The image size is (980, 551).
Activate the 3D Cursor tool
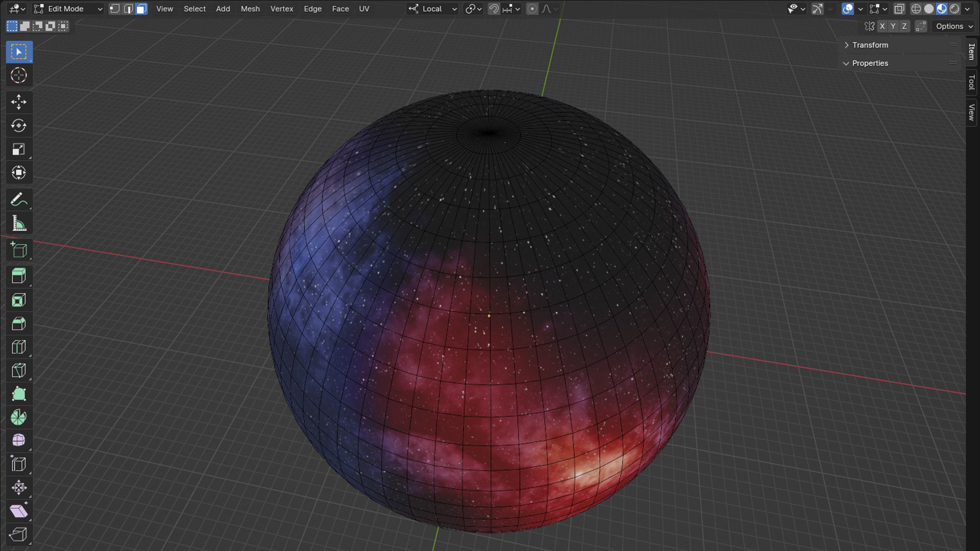pyautogui.click(x=19, y=76)
